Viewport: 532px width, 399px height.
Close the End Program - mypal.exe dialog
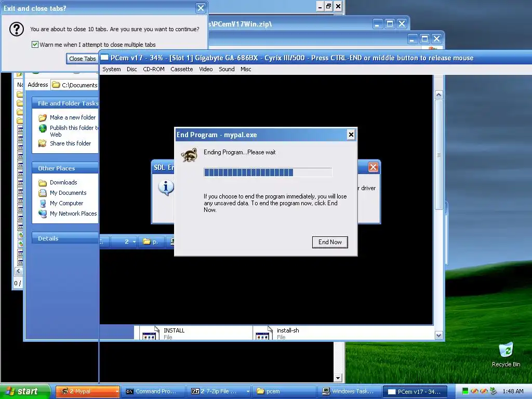tap(351, 135)
